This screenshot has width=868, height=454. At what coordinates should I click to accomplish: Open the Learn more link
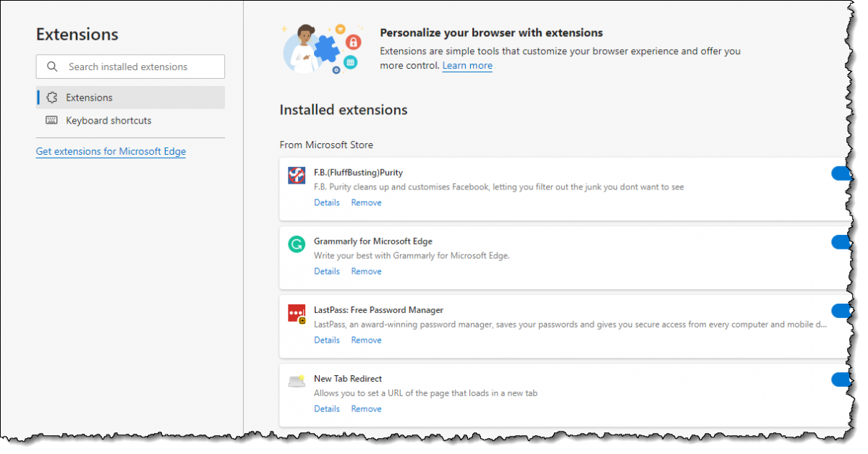click(467, 65)
